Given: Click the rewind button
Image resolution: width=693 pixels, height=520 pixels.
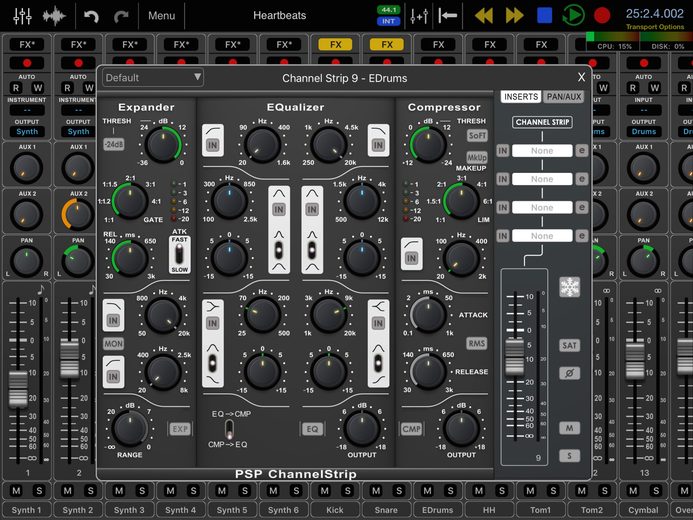Looking at the screenshot, I should (484, 16).
